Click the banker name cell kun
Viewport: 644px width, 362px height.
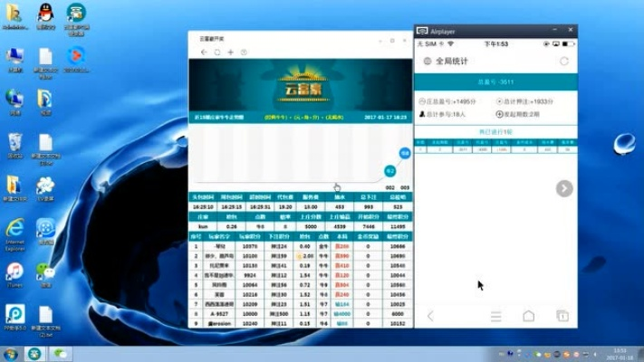(x=203, y=226)
